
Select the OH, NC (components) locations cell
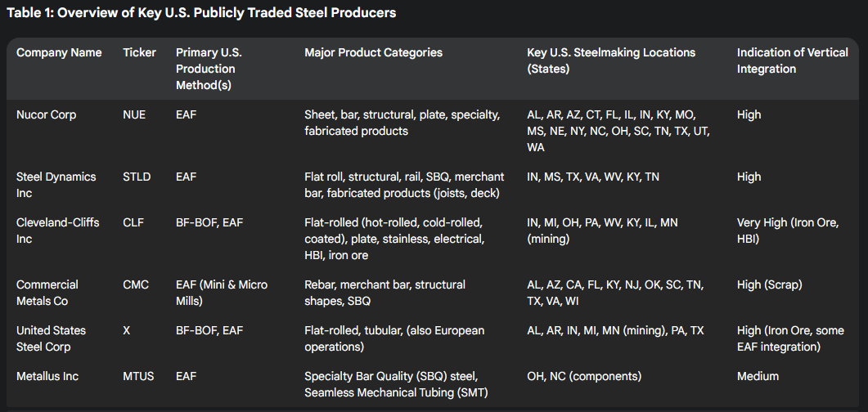584,376
